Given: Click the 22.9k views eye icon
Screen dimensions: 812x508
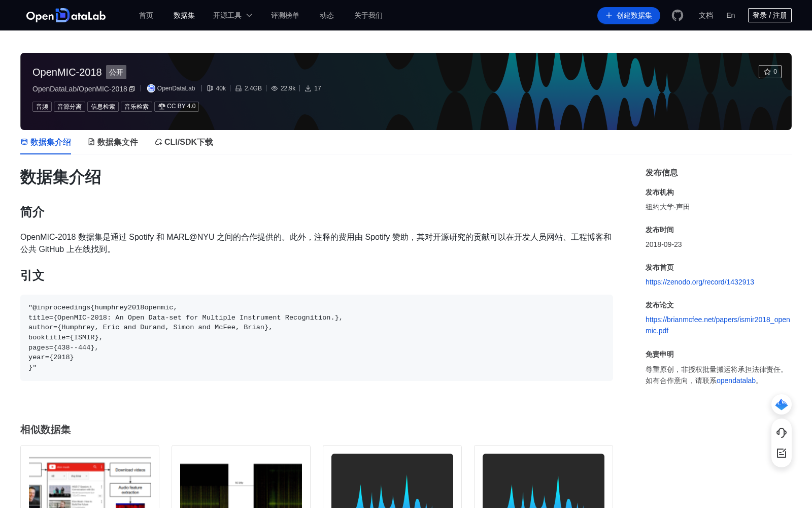Looking at the screenshot, I should (275, 88).
